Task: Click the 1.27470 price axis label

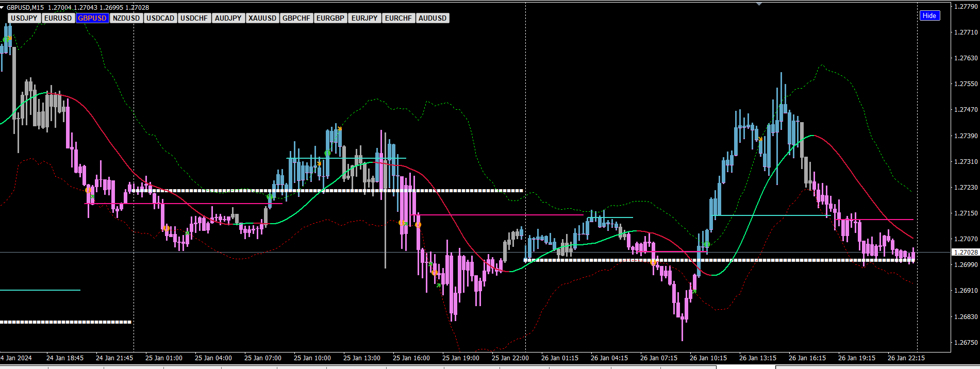Action: pyautogui.click(x=966, y=109)
